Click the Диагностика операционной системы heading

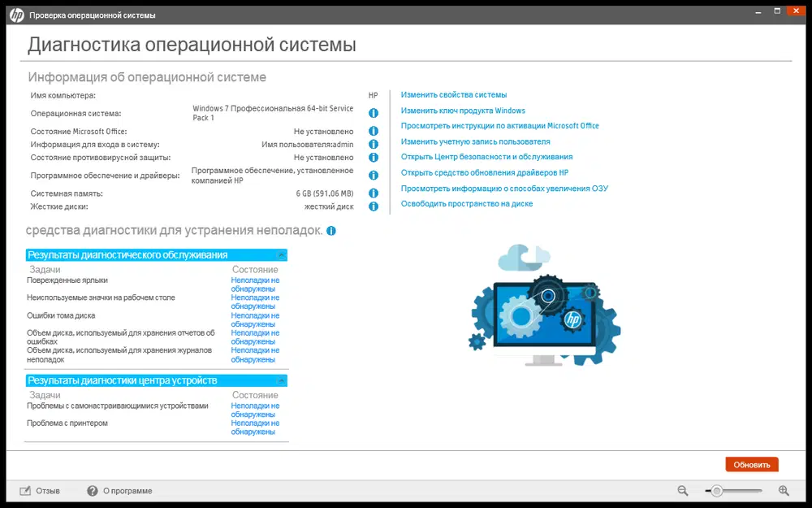(x=192, y=45)
